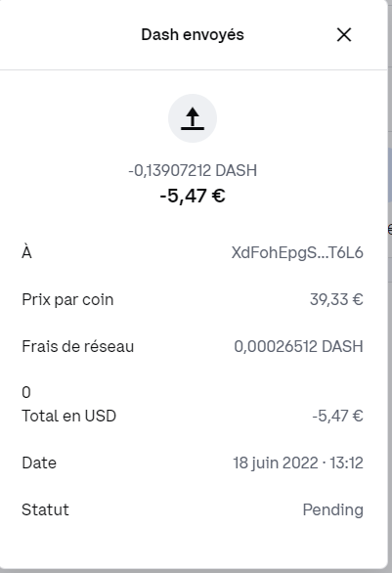Viewport: 392px width, 573px height.
Task: Click the Pending status value
Action: (332, 509)
